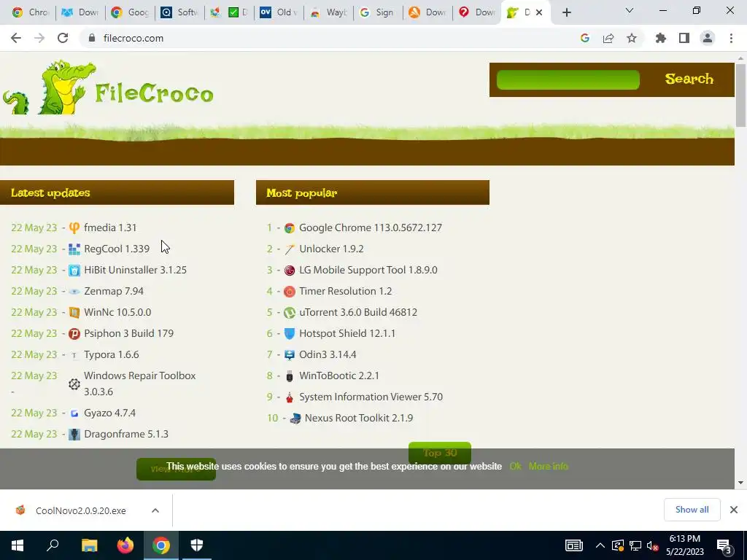Click the RegCool 1.339 app icon
747x560 pixels.
[74, 249]
